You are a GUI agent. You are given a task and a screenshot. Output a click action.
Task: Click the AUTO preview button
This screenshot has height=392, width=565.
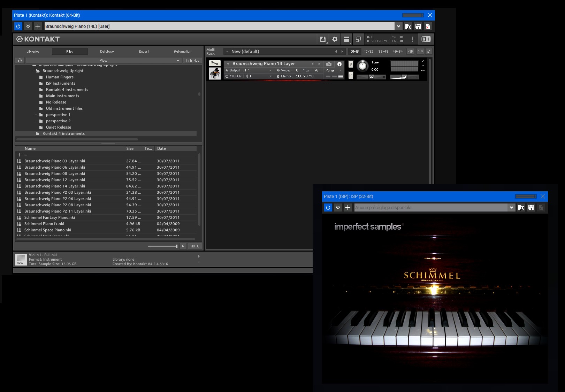point(195,246)
